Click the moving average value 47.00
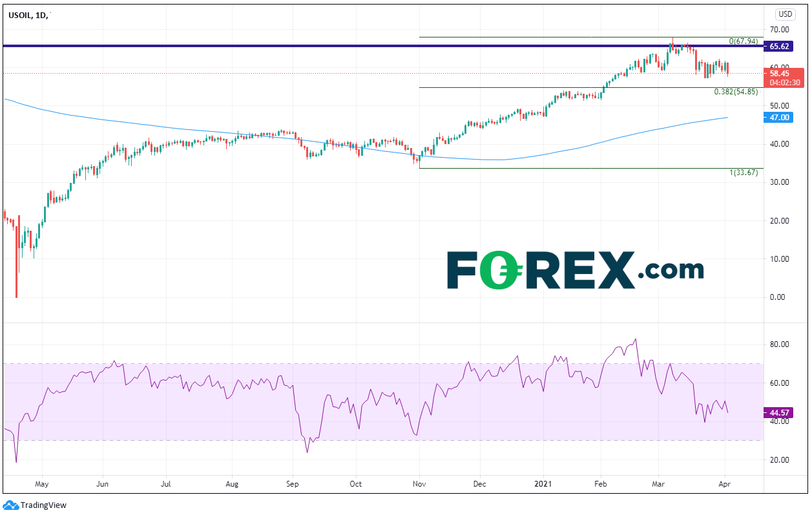812x517 pixels. pos(780,118)
